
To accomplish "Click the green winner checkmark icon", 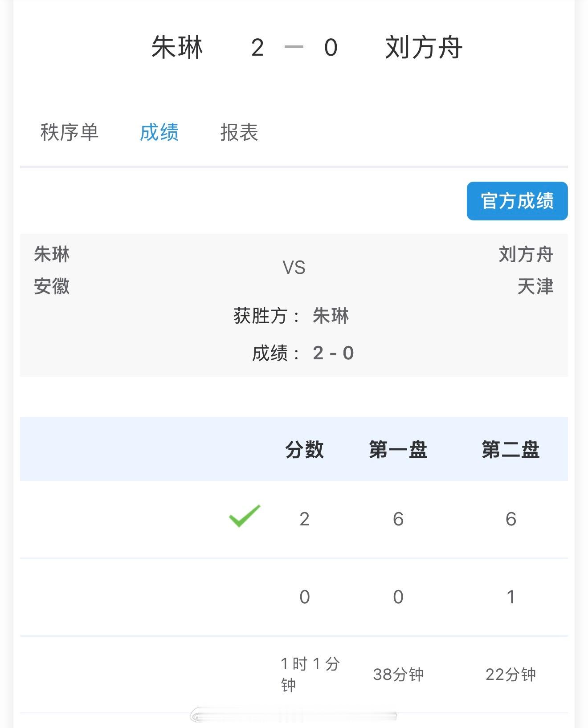I will click(x=244, y=517).
